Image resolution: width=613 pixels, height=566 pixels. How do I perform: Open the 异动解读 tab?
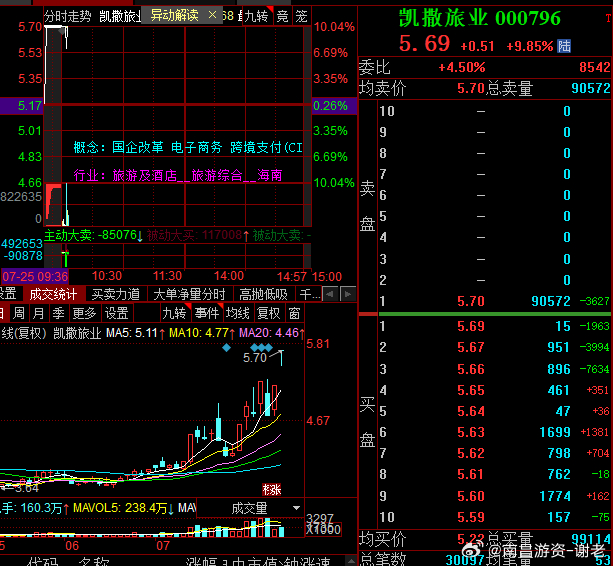pyautogui.click(x=174, y=16)
